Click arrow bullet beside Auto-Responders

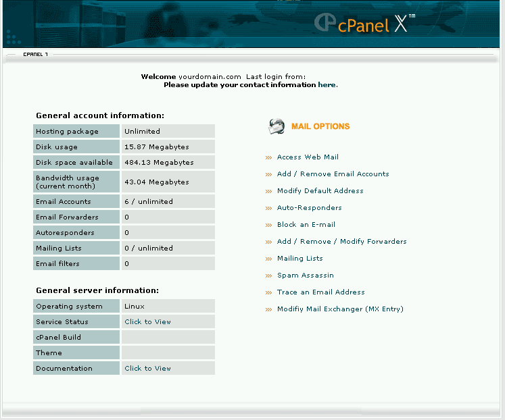(268, 208)
